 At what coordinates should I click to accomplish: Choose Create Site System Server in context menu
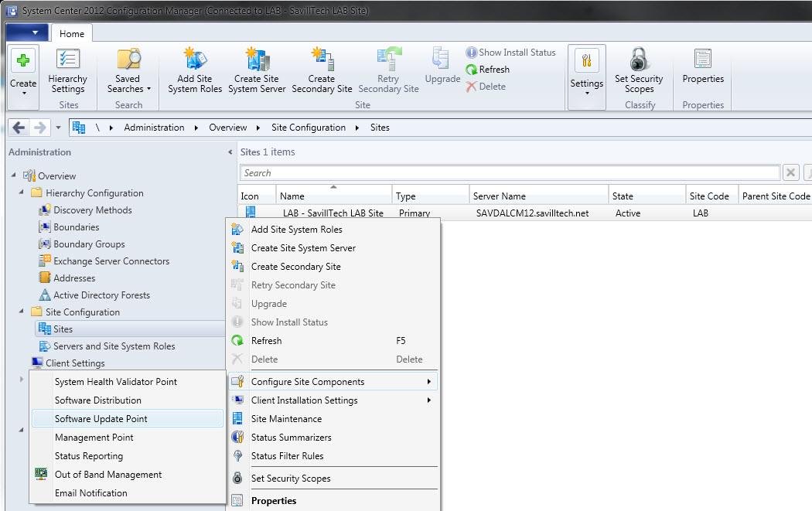point(335,248)
